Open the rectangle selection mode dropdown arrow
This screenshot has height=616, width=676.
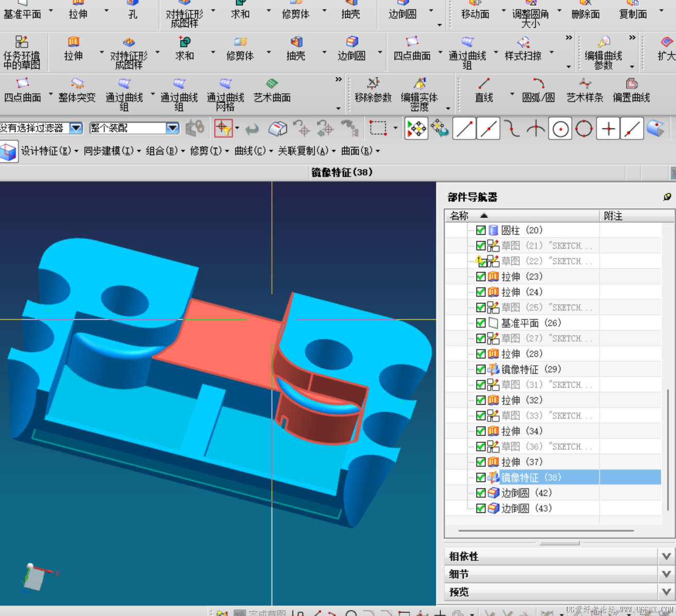(395, 128)
